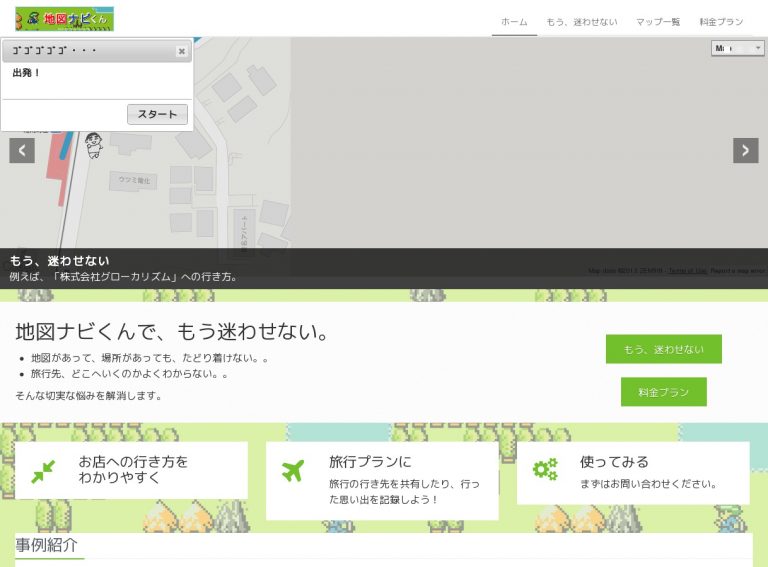Viewport: 768px width, 567px height.
Task: Advance slider with right arrow
Action: [x=745, y=150]
